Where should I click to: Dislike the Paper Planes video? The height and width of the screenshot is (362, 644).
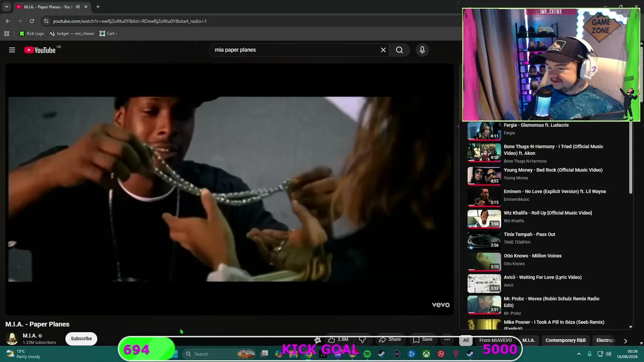coord(362,340)
